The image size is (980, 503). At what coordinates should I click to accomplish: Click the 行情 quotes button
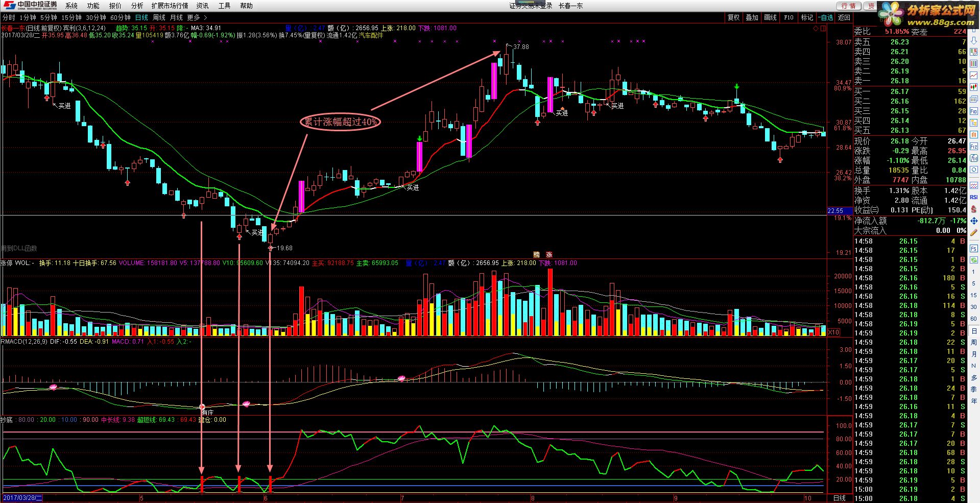pos(848,6)
